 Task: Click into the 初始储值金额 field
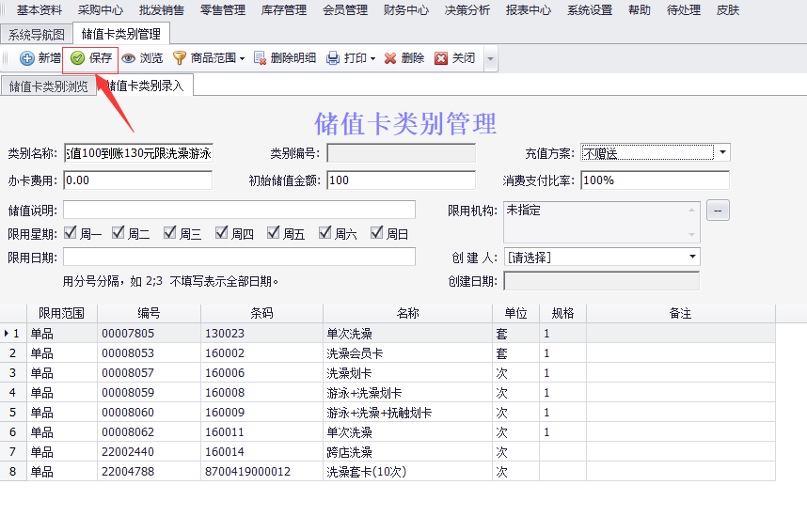(401, 180)
